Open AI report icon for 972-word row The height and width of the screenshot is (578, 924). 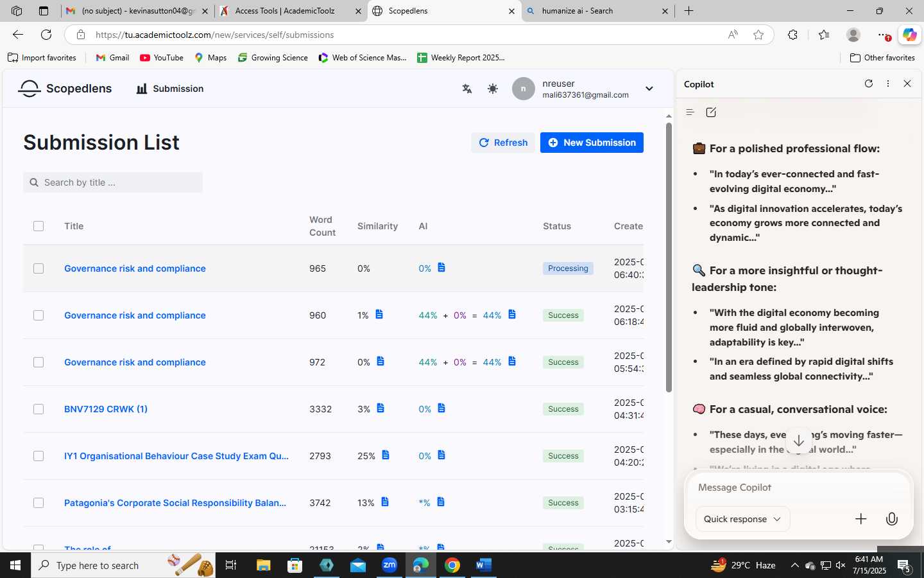[x=512, y=361]
